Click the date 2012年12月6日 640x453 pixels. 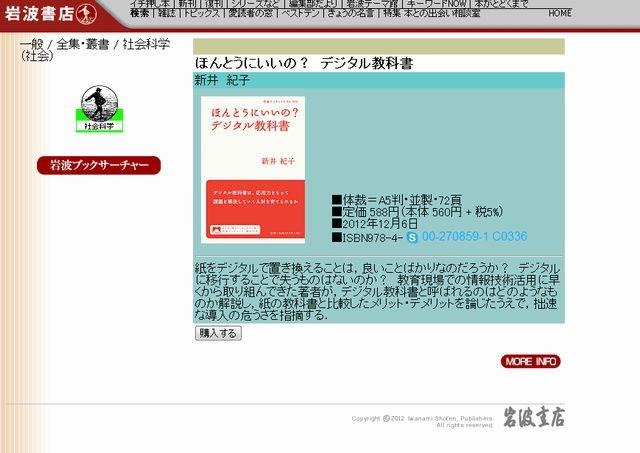coord(375,224)
